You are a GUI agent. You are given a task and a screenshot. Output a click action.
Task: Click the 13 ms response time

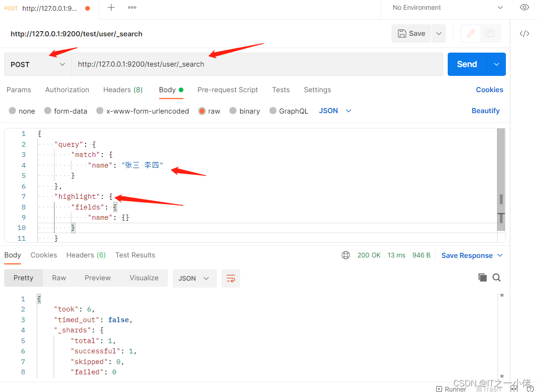[397, 255]
